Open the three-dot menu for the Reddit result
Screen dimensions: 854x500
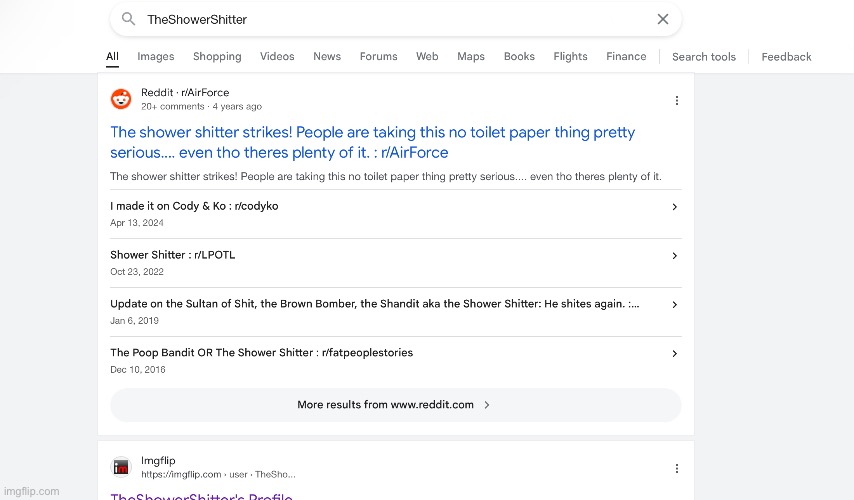[676, 100]
